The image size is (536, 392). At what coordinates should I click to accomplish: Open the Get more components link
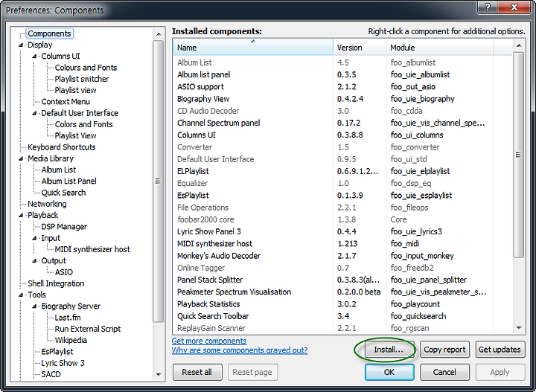click(209, 341)
